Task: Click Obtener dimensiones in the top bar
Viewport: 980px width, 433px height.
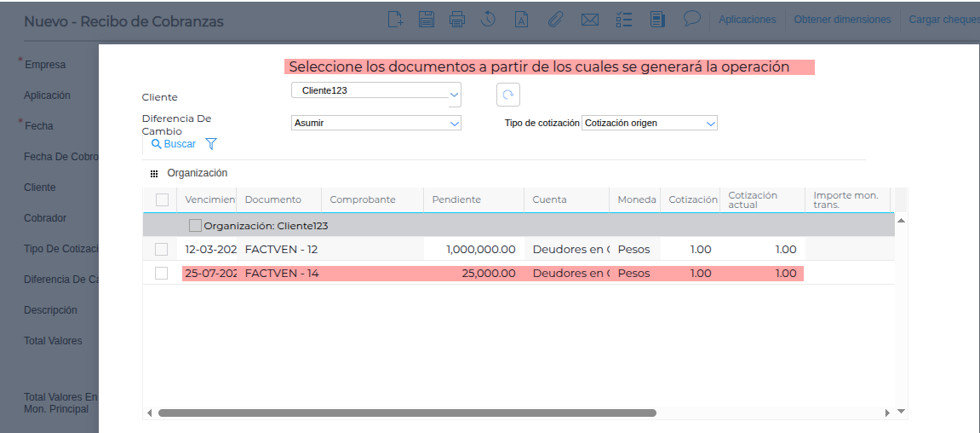Action: 841,20
